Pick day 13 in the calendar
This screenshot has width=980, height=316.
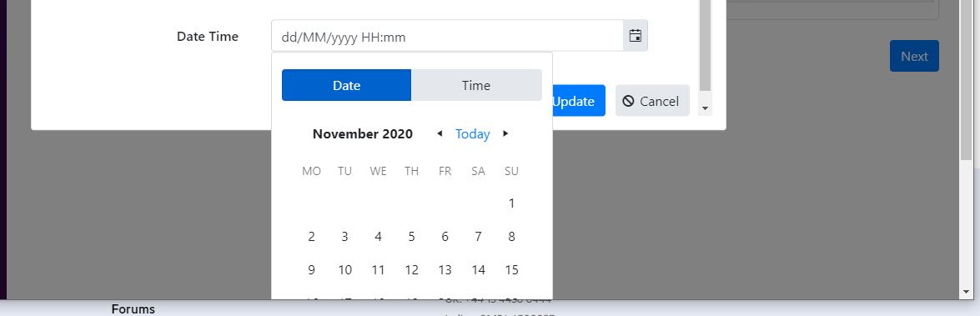pos(445,270)
